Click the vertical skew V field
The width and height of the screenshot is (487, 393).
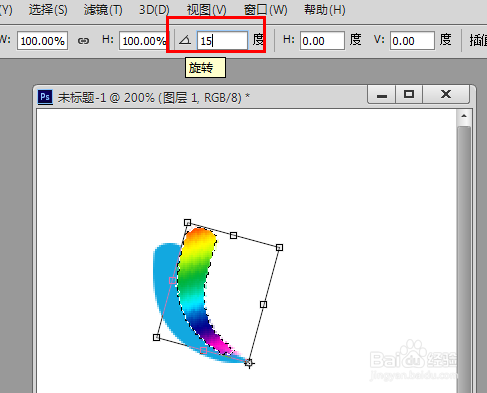(412, 41)
